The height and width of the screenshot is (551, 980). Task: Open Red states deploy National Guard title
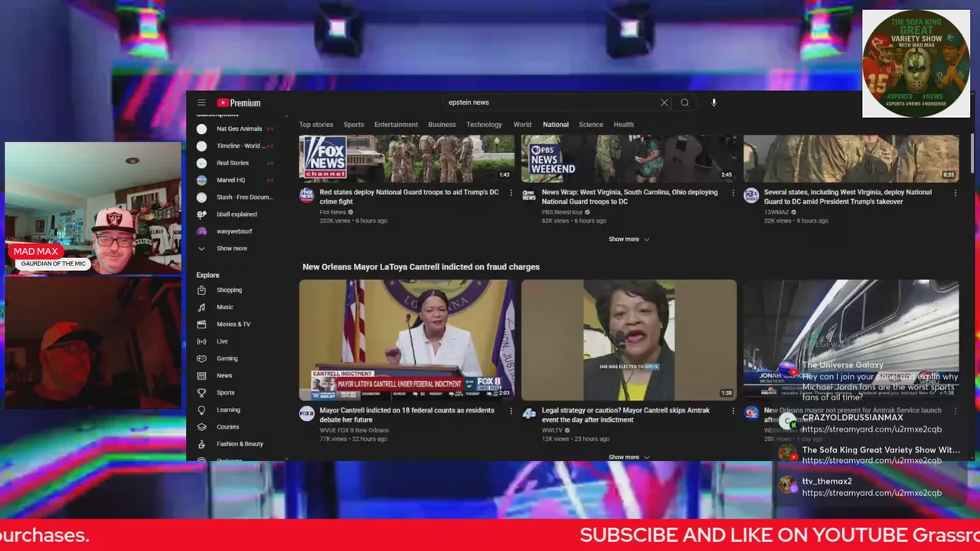(409, 197)
